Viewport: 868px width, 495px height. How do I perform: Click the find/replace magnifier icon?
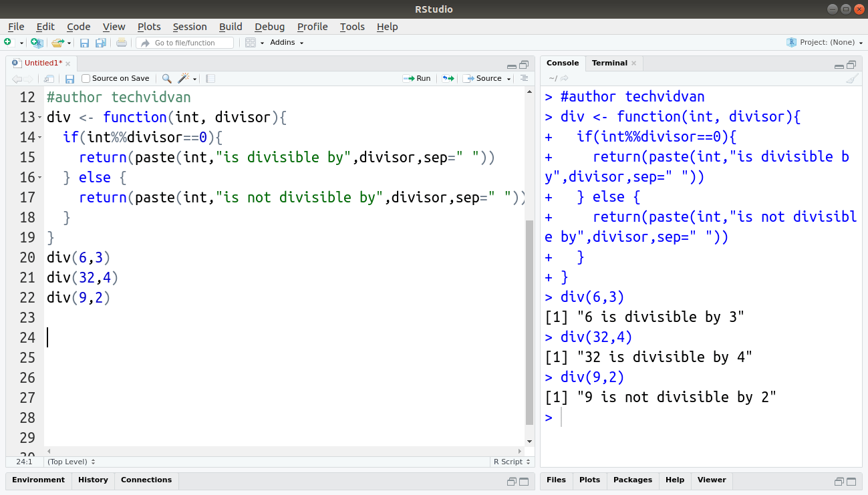coord(166,79)
